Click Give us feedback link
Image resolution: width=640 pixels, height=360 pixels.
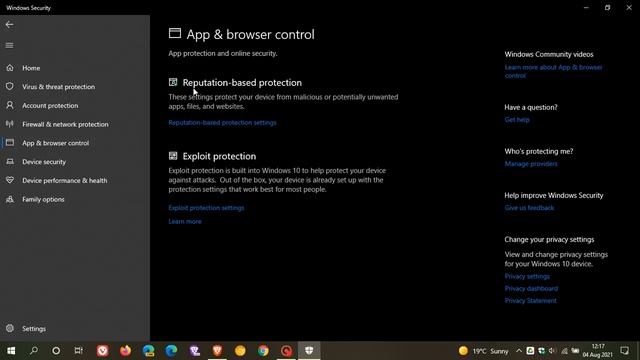coord(529,208)
